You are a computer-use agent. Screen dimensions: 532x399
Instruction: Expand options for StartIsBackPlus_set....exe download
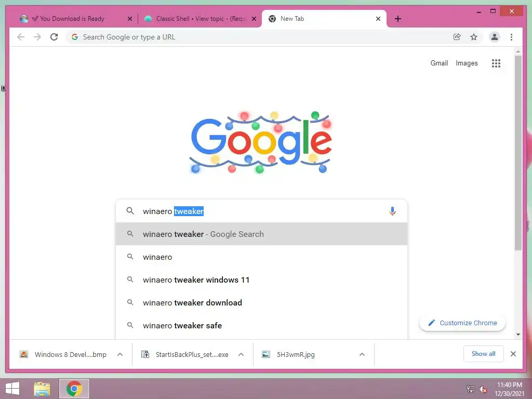click(x=241, y=354)
